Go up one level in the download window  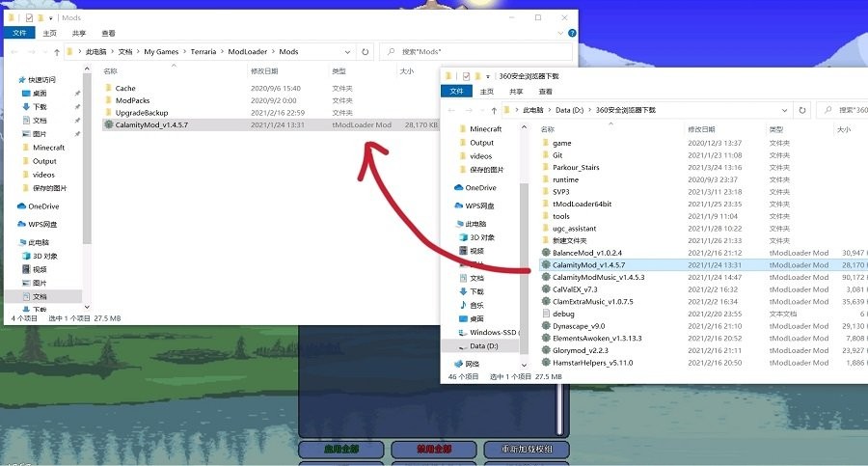click(x=494, y=110)
